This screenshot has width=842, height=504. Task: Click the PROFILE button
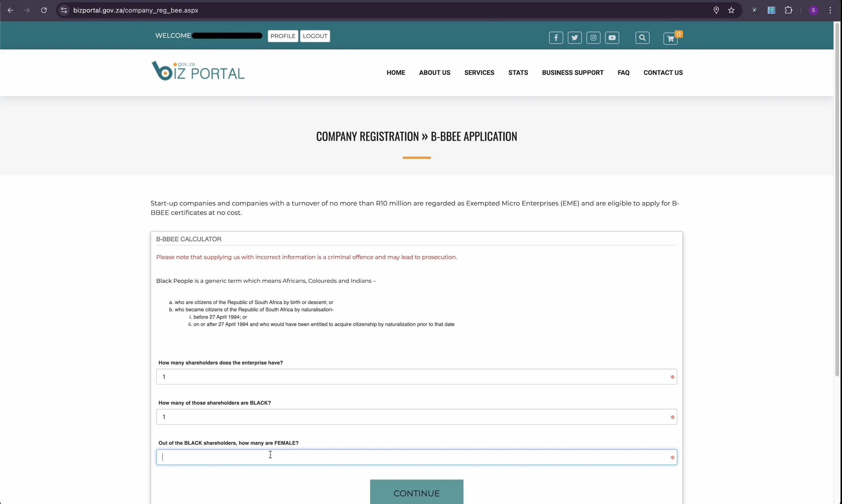click(x=283, y=36)
